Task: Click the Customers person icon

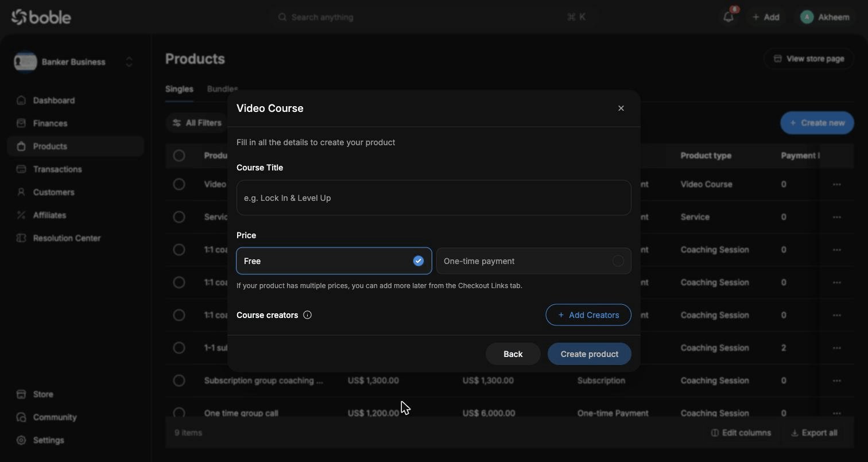Action: (x=21, y=192)
